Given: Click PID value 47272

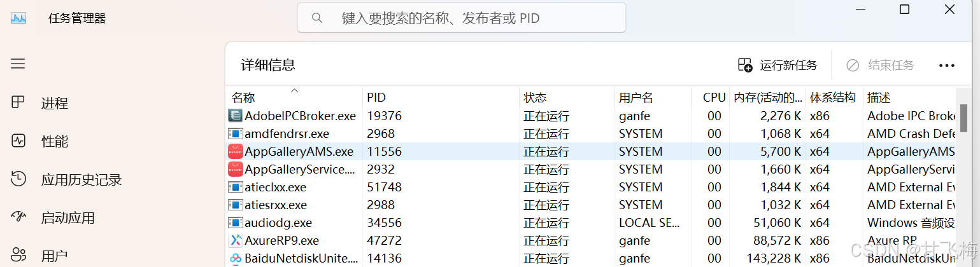Looking at the screenshot, I should 384,240.
